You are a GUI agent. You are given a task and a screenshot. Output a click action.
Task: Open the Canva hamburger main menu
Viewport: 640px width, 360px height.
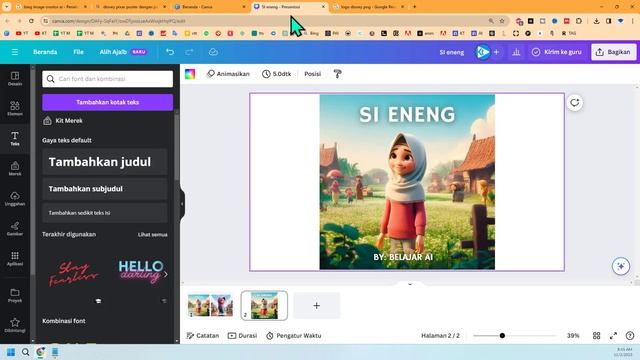click(15, 52)
